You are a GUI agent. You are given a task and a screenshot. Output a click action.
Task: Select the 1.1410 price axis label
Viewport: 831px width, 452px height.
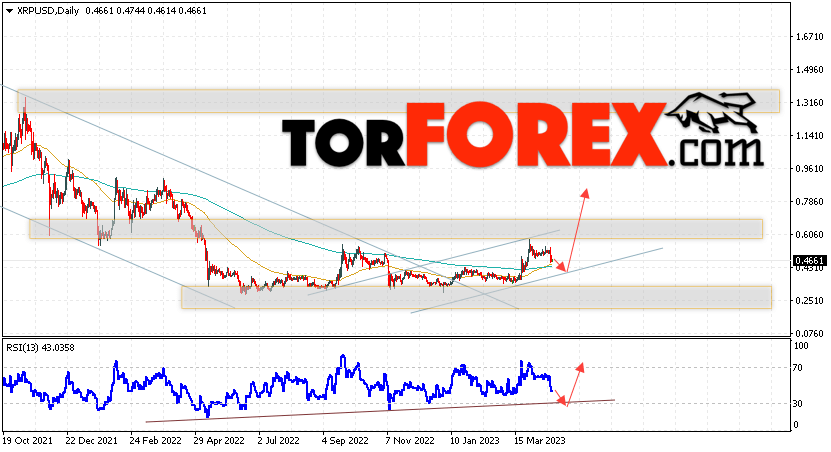point(809,136)
